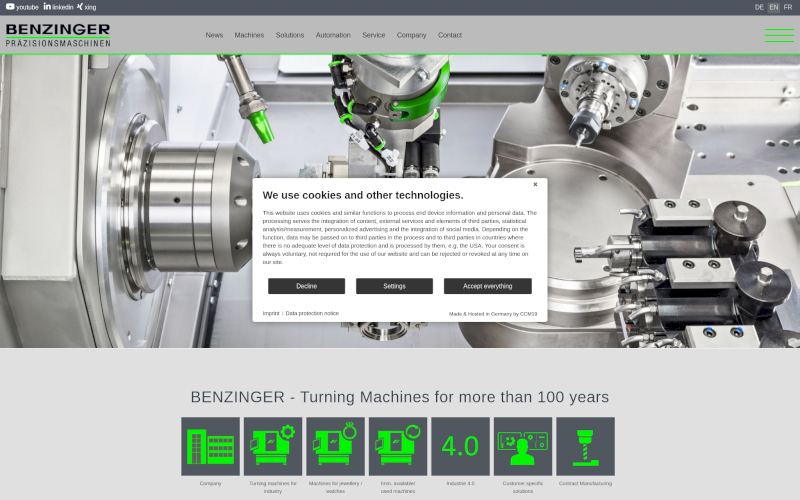800x500 pixels.
Task: Open the Company building icon tile
Action: point(210,446)
